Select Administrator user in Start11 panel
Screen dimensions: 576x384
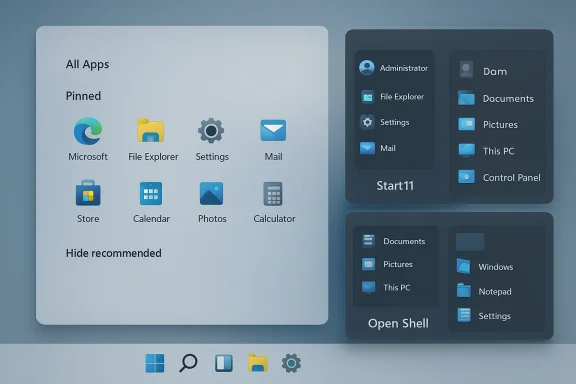(x=394, y=68)
